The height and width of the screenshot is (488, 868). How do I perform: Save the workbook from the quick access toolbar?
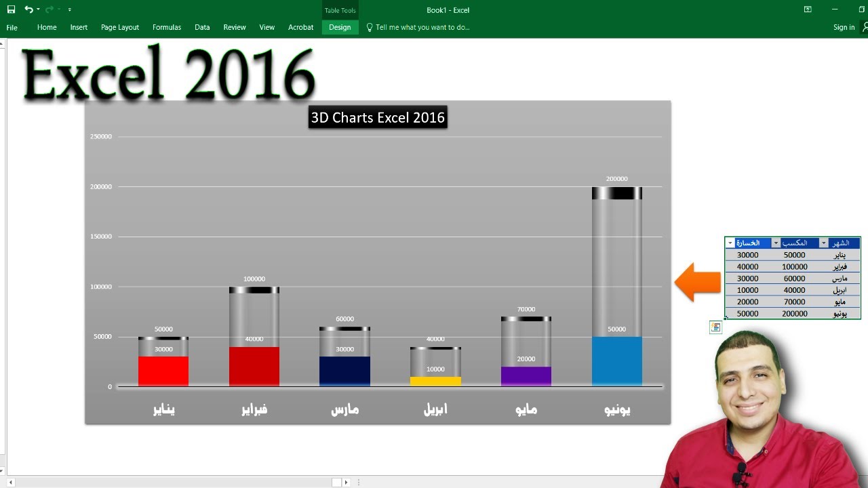(x=11, y=9)
